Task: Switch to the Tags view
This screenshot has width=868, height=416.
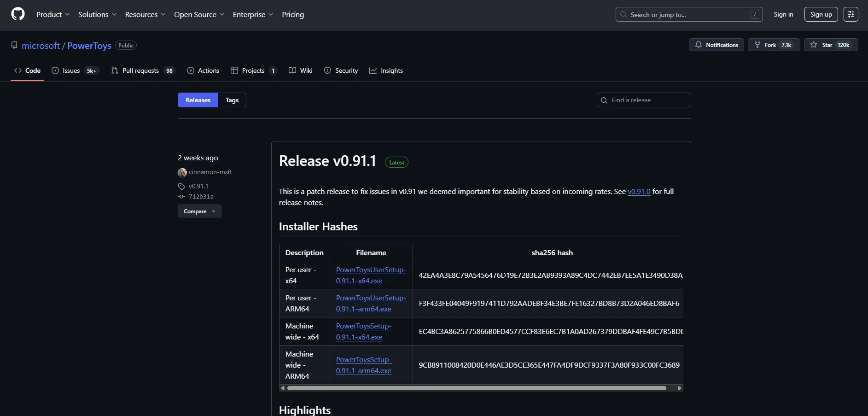Action: pos(232,100)
